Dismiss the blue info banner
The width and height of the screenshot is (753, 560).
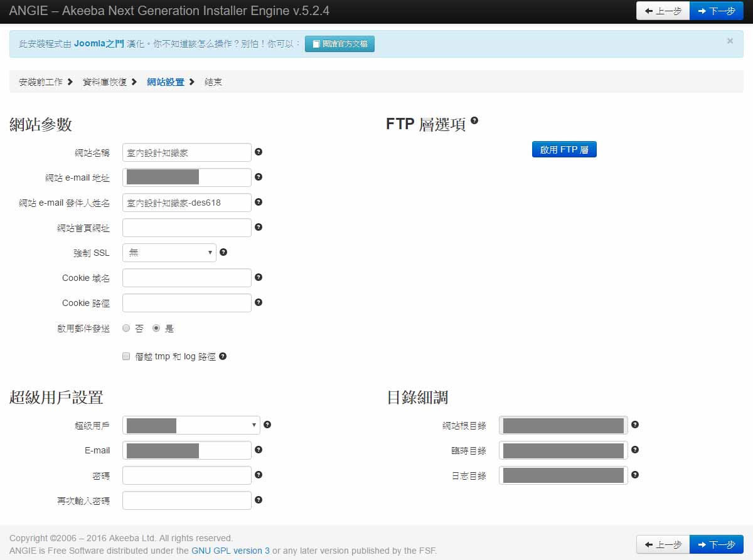pos(730,41)
